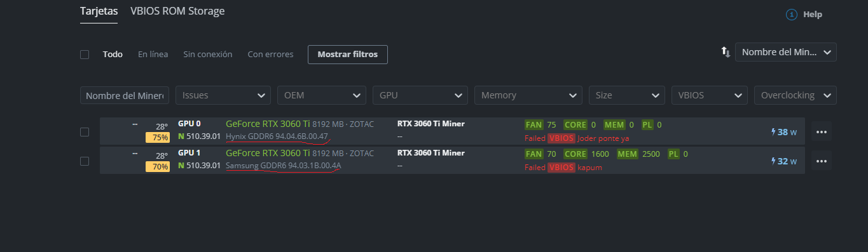Click the red VBIOS badge on GPU 1
The image size is (868, 252).
[x=561, y=168]
